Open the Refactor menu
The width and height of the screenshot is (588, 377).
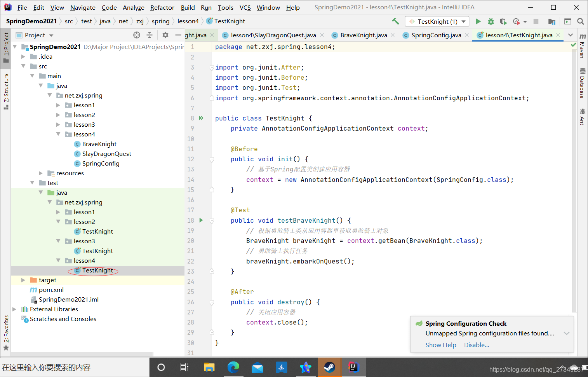pyautogui.click(x=162, y=7)
